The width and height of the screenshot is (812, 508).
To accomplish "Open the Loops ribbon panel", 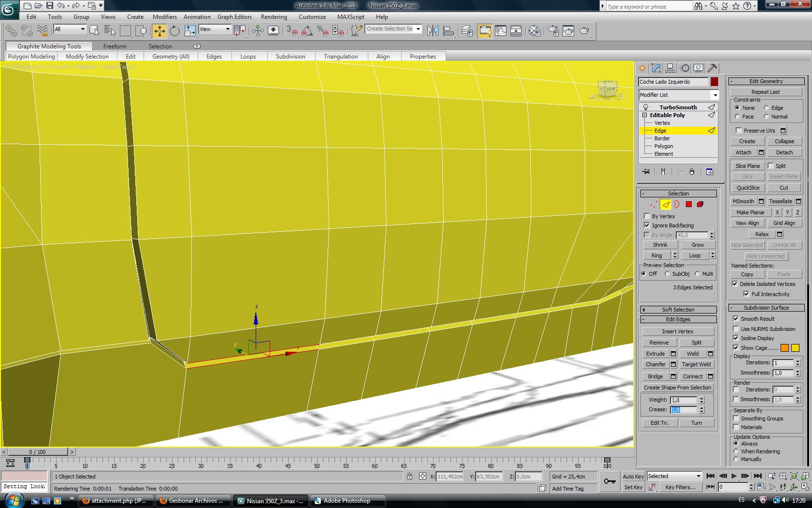I will click(x=248, y=57).
